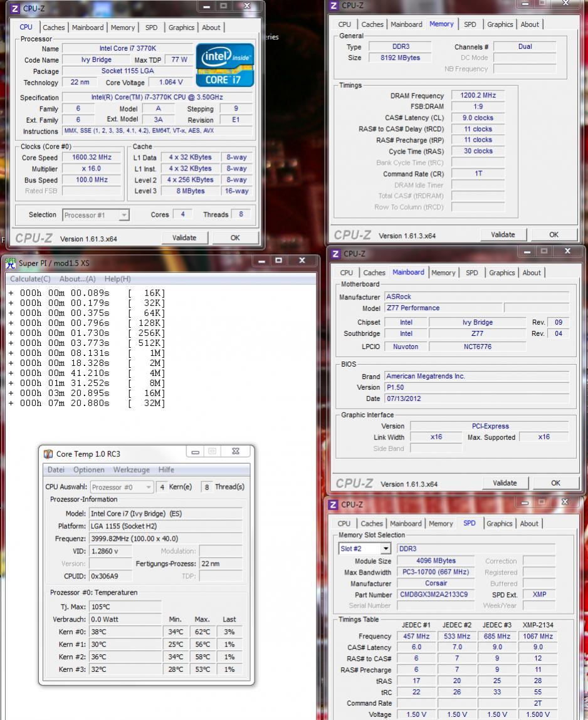The image size is (588, 720).
Task: Click the CPU-Z icon in the Mainboard window title bar
Action: point(336,254)
